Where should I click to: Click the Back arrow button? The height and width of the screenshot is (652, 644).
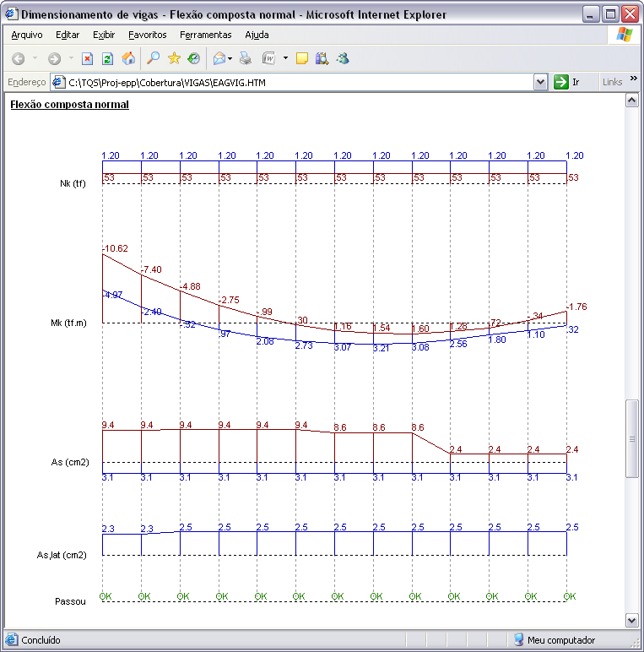[18, 58]
